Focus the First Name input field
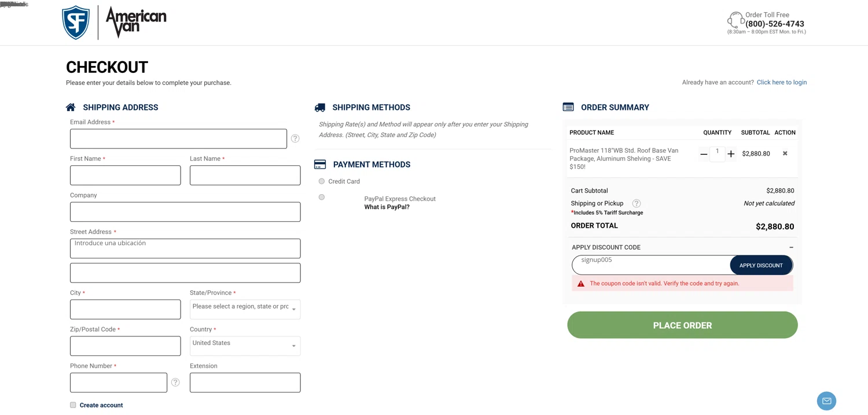Viewport: 868px width, 415px height. tap(125, 175)
